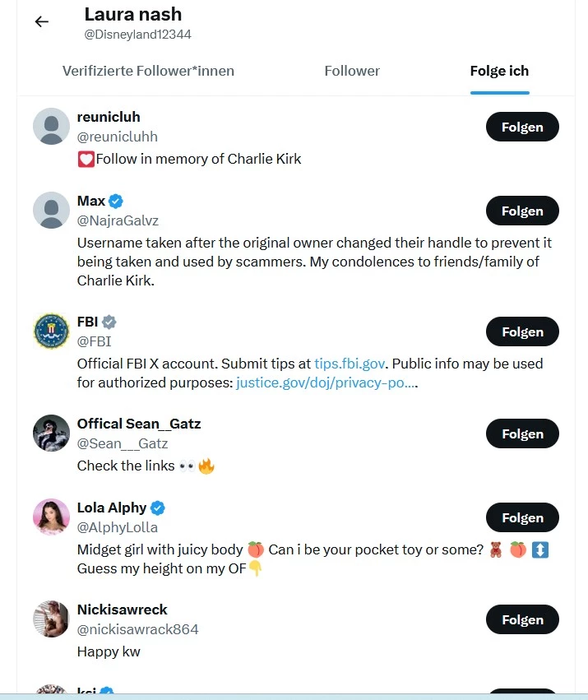Switch to Verifizierte Follower*innen tab
The width and height of the screenshot is (588, 700).
(148, 71)
